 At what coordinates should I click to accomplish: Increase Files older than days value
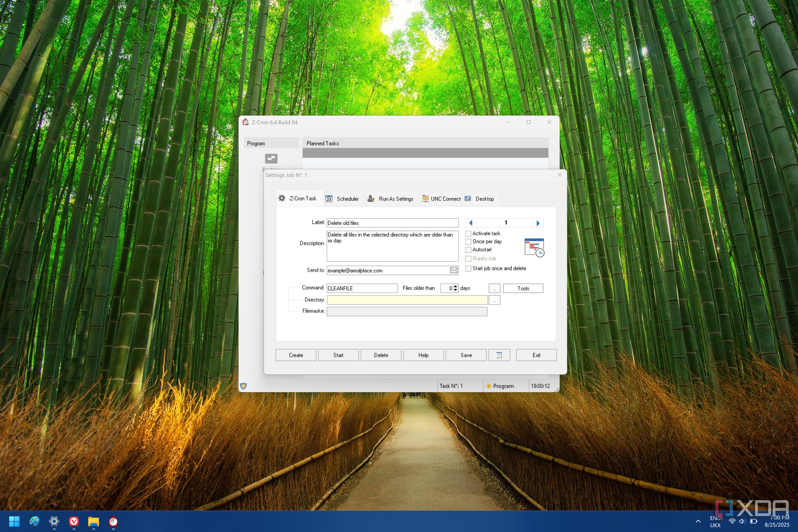456,286
